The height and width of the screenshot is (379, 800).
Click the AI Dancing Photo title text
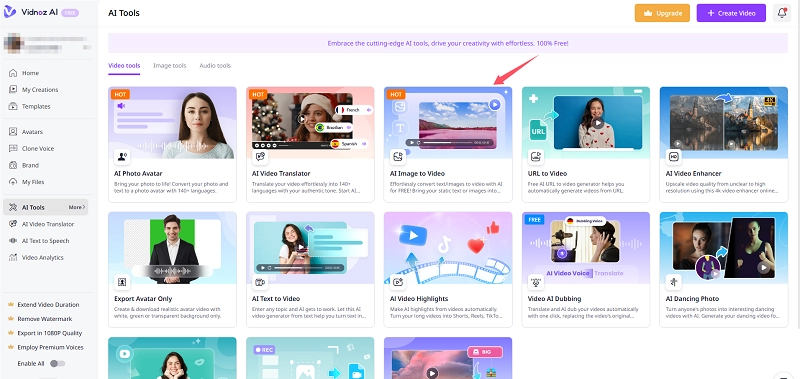[x=692, y=299]
